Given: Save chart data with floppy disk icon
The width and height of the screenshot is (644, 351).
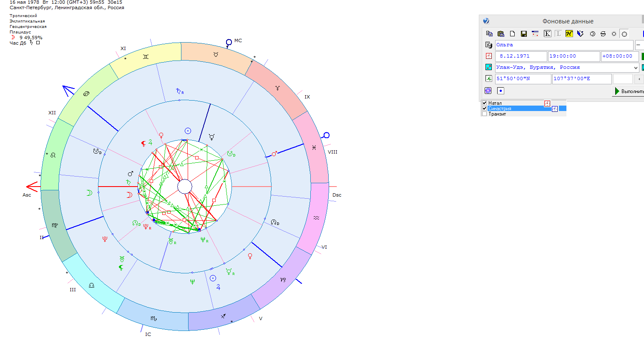Looking at the screenshot, I should (524, 34).
